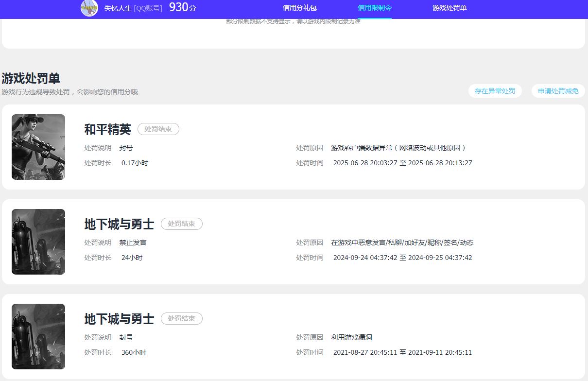Click 处罚结束 badge on the 360小时 record
588x381 pixels.
pyautogui.click(x=181, y=319)
